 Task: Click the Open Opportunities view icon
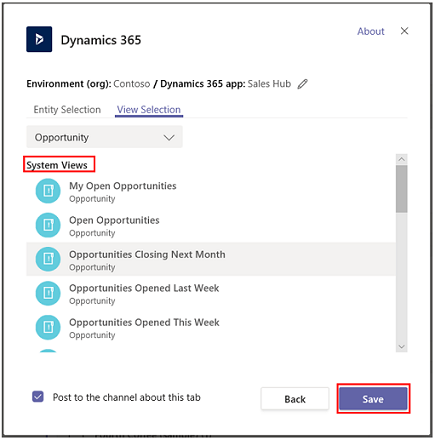click(x=48, y=225)
